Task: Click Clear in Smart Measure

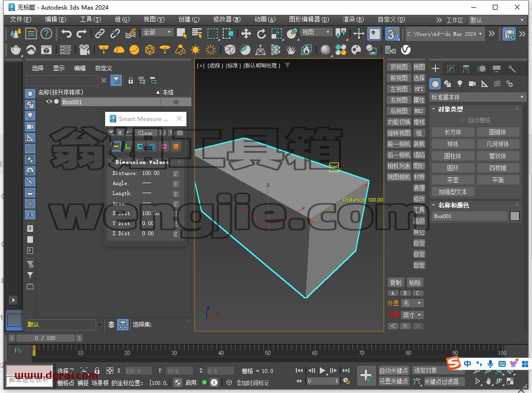Action: pos(145,133)
